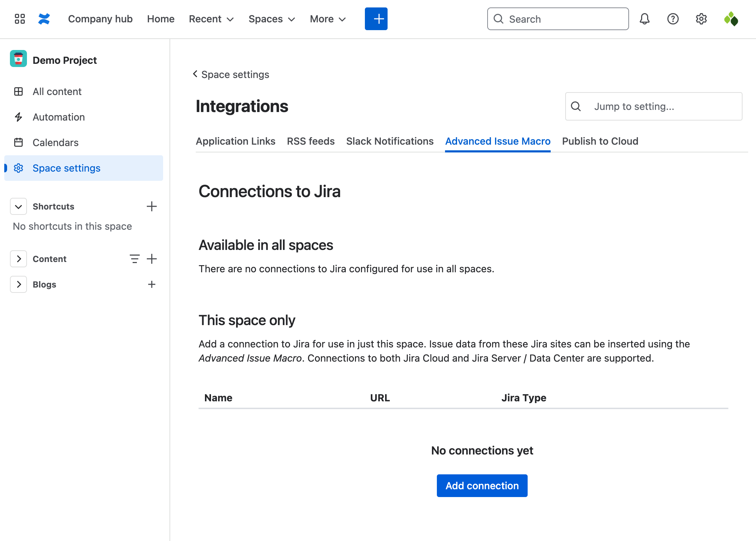Click the Jira Type column header
This screenshot has width=756, height=541.
click(x=524, y=398)
